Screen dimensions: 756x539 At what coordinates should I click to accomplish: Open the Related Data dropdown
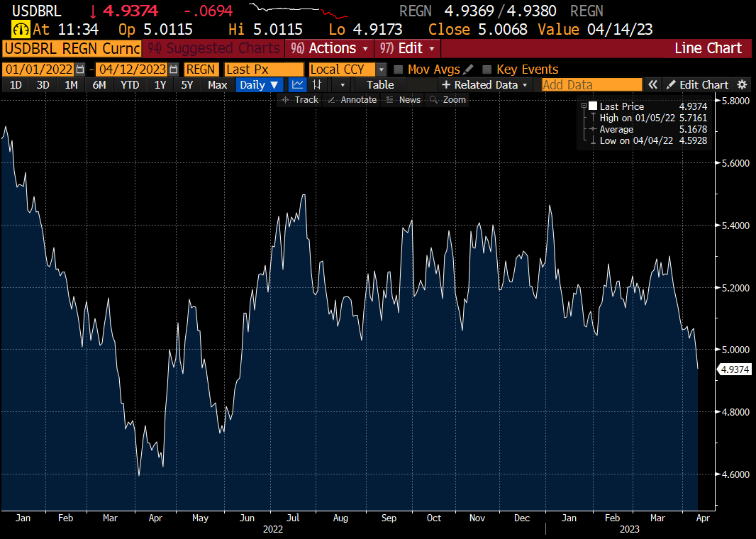[x=484, y=85]
